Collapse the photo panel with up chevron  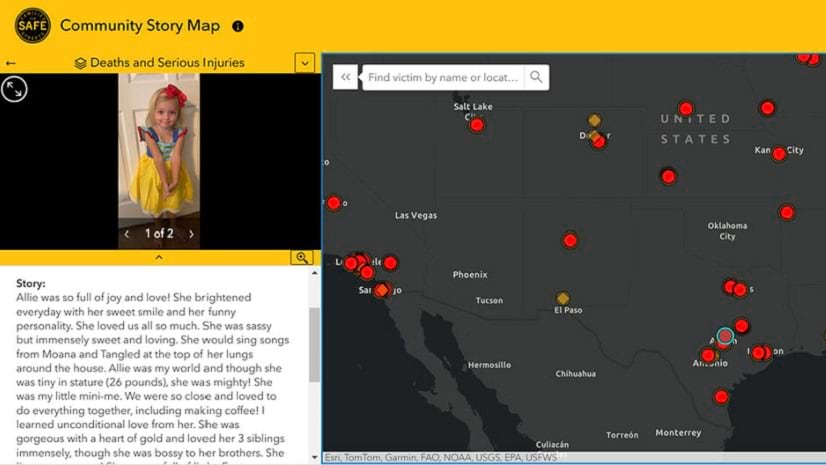pyautogui.click(x=159, y=257)
